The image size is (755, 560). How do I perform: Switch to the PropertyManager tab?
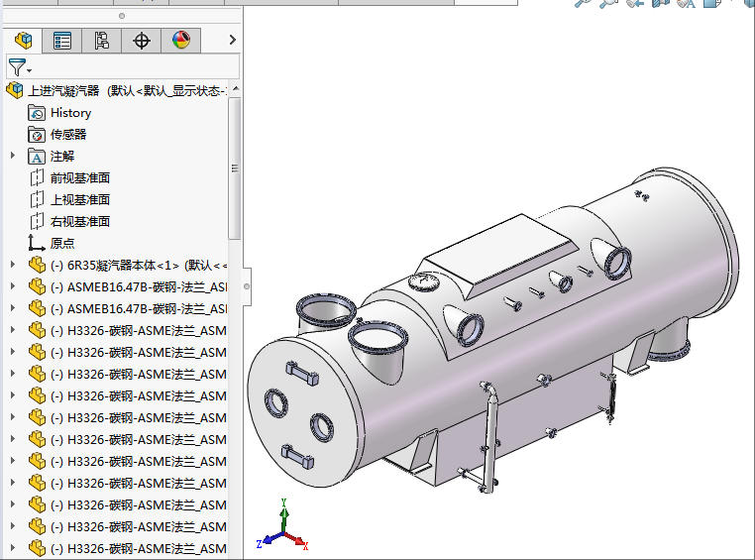pyautogui.click(x=62, y=40)
